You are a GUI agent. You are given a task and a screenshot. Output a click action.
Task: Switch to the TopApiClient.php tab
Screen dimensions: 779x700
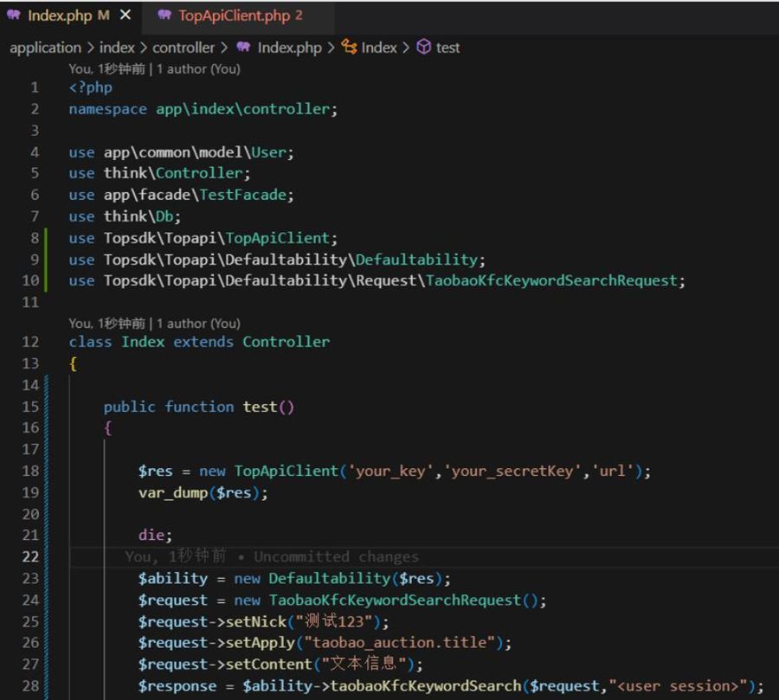(234, 16)
